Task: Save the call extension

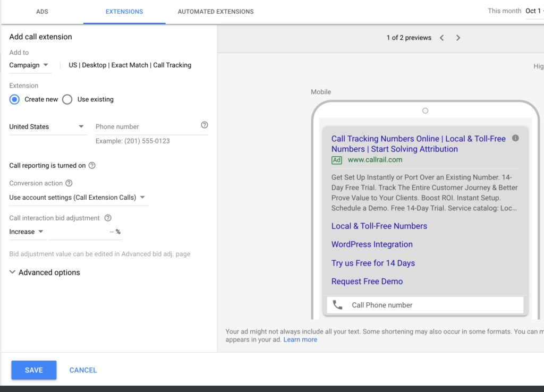Action: click(x=34, y=370)
